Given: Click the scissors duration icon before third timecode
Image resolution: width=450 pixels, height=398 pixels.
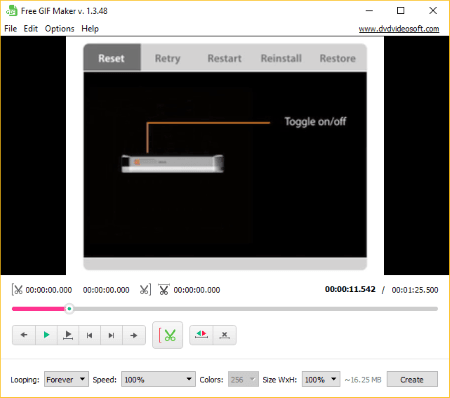Looking at the screenshot, I should point(164,290).
